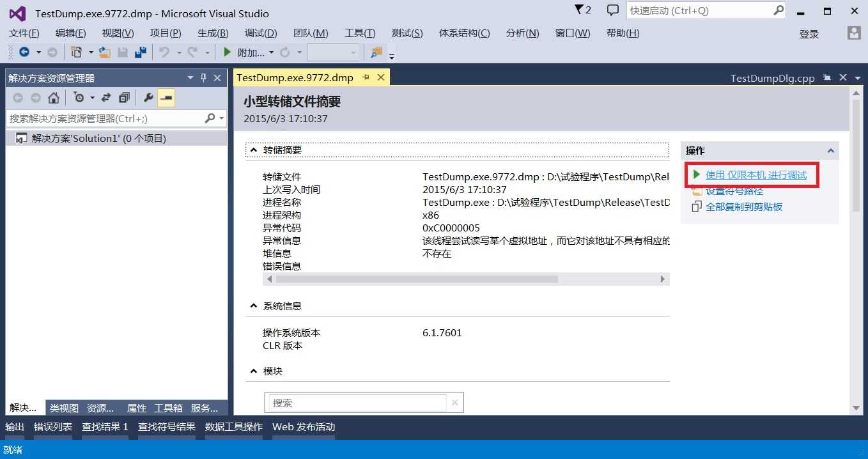Open the 文件(F) menu

[24, 33]
